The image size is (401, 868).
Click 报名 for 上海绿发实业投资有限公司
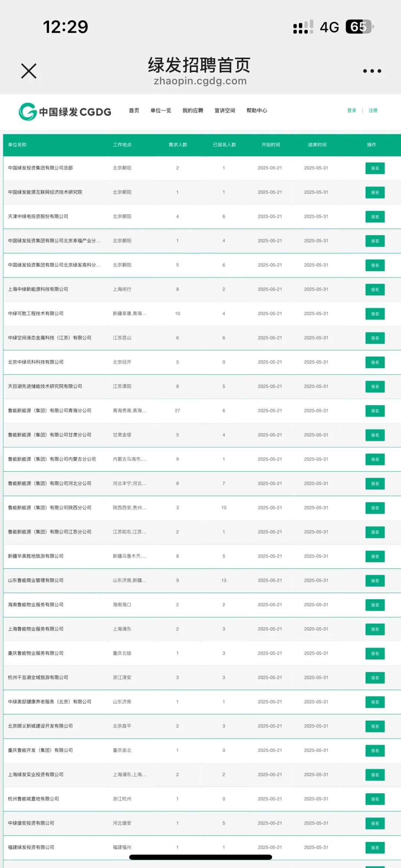(x=375, y=775)
